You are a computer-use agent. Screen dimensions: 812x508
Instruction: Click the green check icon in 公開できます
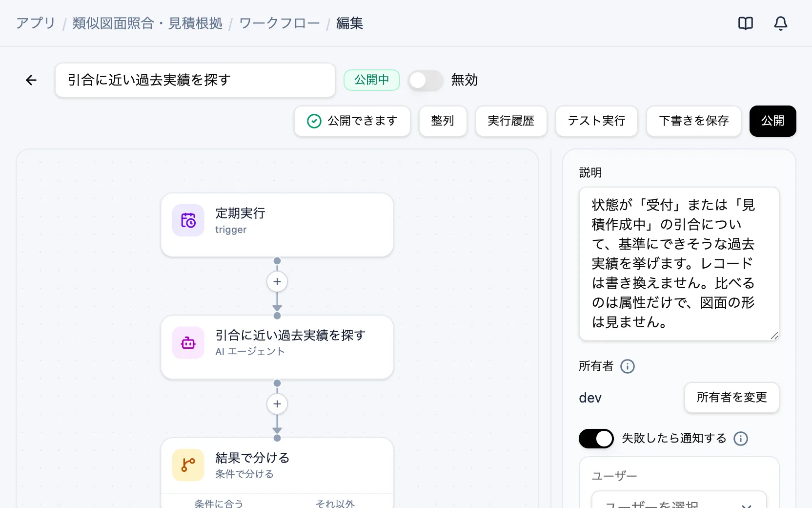(314, 121)
